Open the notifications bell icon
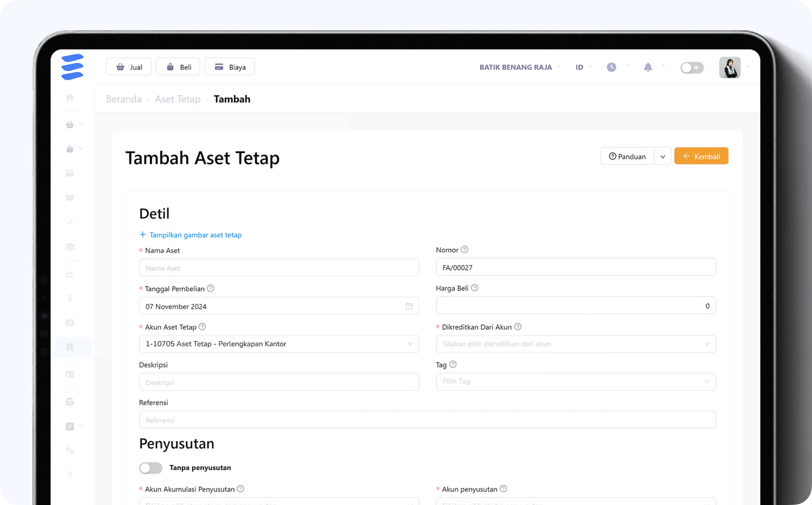 [x=648, y=67]
